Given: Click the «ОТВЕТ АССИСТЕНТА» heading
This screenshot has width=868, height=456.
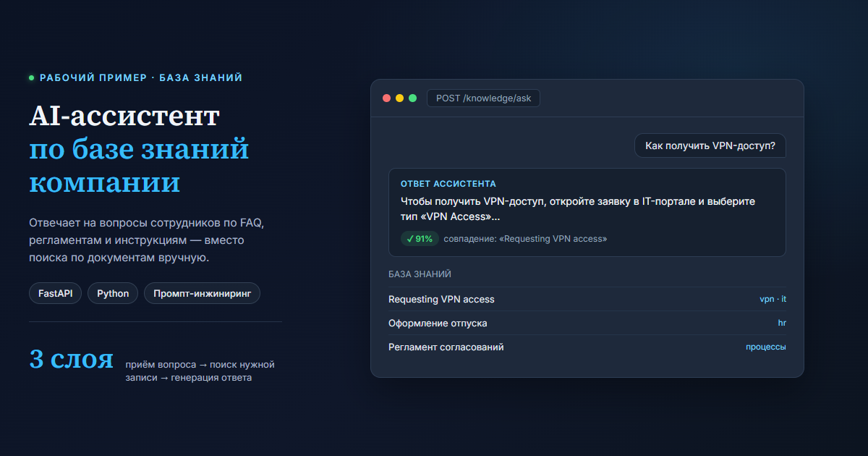Looking at the screenshot, I should click(448, 184).
